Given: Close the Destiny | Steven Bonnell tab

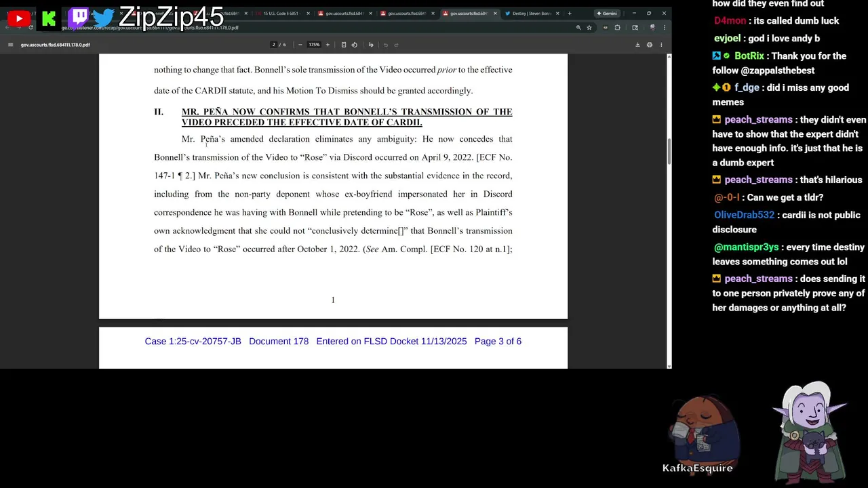Looking at the screenshot, I should 557,13.
